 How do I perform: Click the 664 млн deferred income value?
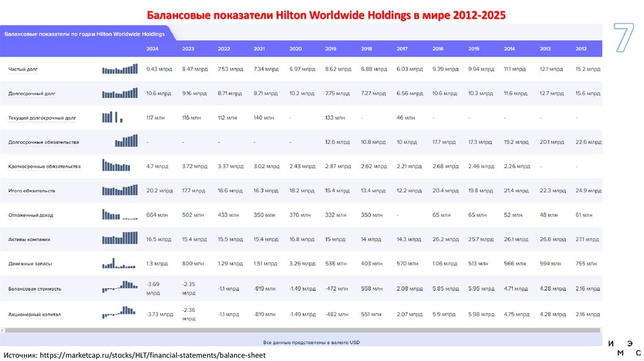[158, 215]
